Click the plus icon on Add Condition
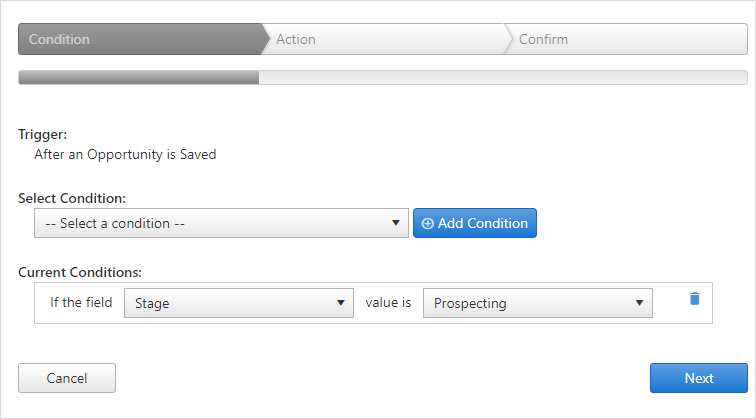Screen dimensions: 756x419 click(x=428, y=223)
